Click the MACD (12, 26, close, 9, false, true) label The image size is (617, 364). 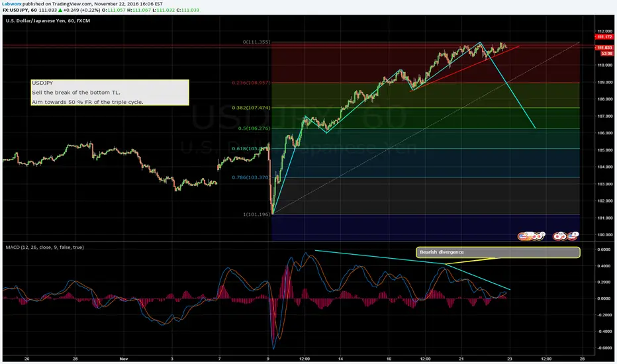pyautogui.click(x=44, y=247)
